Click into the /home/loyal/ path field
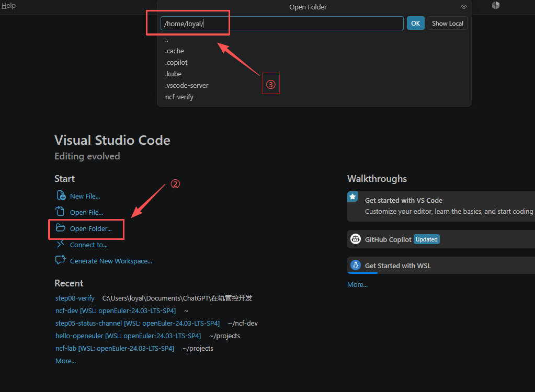 [282, 24]
